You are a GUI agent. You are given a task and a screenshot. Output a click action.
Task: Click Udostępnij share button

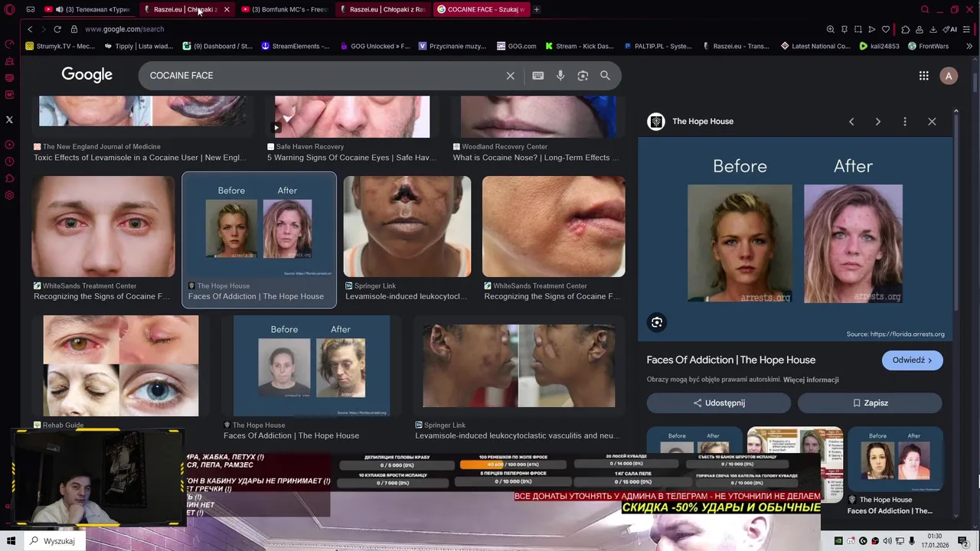719,403
